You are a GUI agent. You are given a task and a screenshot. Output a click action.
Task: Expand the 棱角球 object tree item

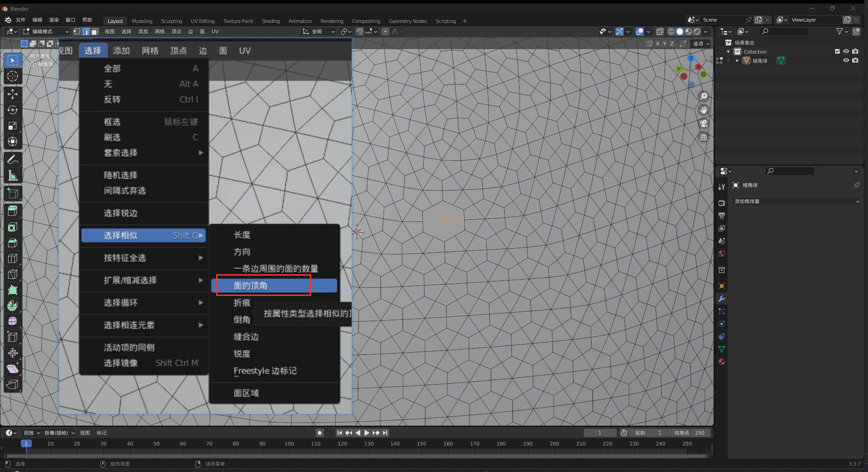pos(737,61)
